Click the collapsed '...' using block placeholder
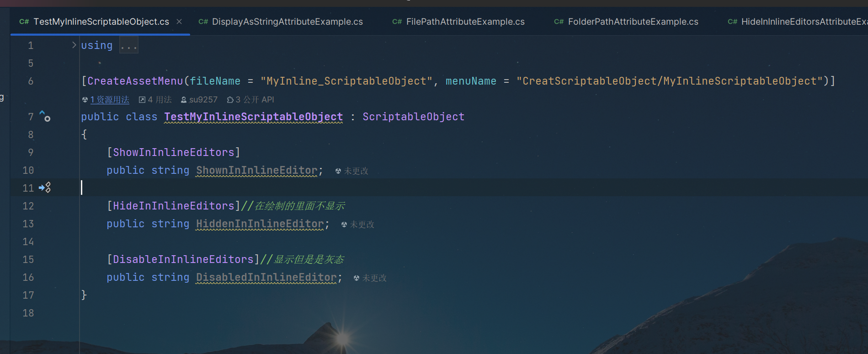The image size is (868, 354). pyautogui.click(x=129, y=46)
